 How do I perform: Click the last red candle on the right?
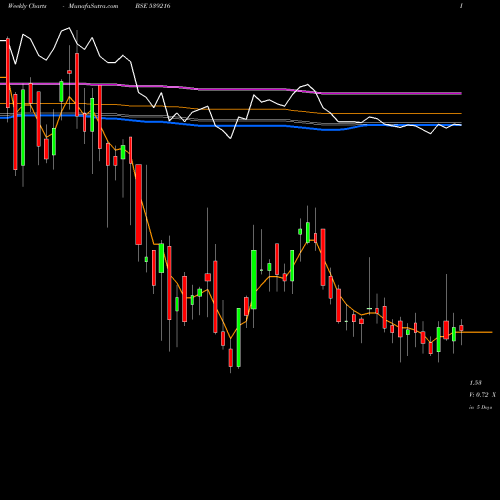click(461, 328)
